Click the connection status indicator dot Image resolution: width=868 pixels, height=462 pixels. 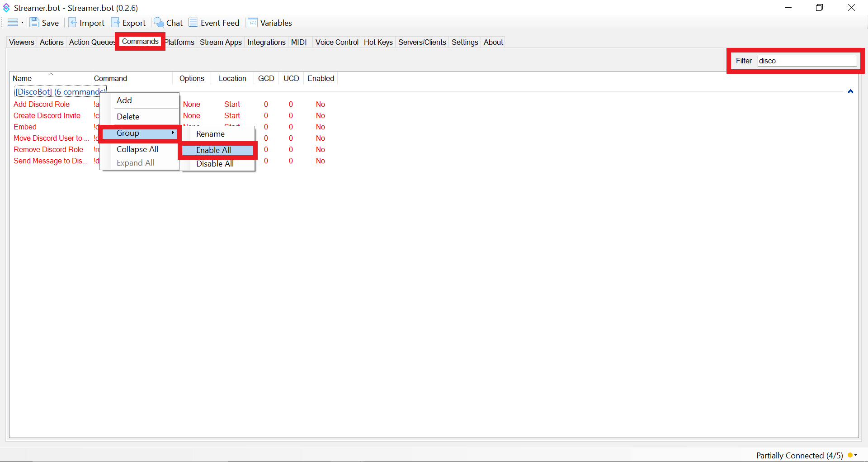point(853,455)
